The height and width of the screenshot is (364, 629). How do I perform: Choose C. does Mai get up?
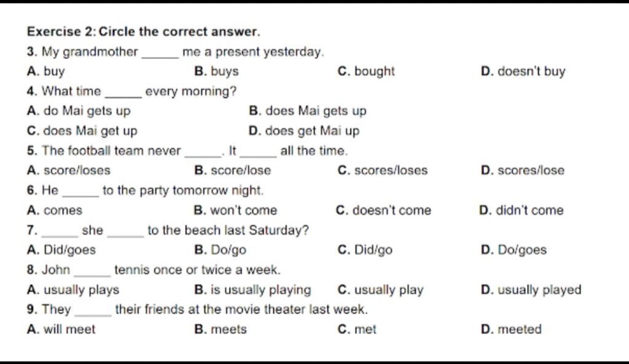pos(82,131)
